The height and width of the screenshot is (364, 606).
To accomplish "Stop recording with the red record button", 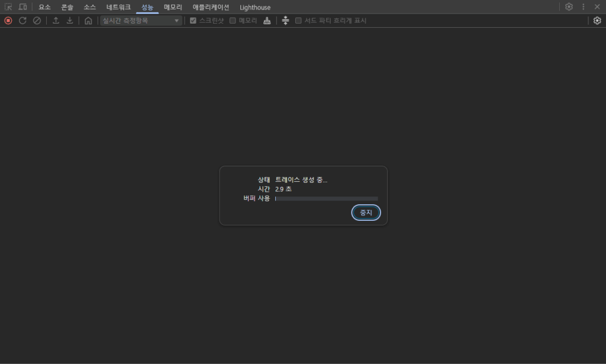I will click(8, 20).
